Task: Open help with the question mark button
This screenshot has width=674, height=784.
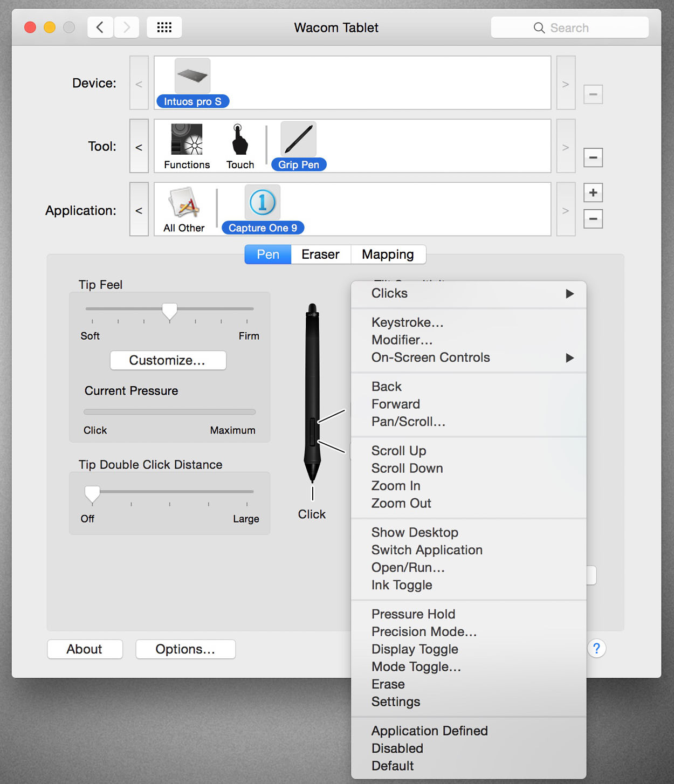Action: coord(596,648)
